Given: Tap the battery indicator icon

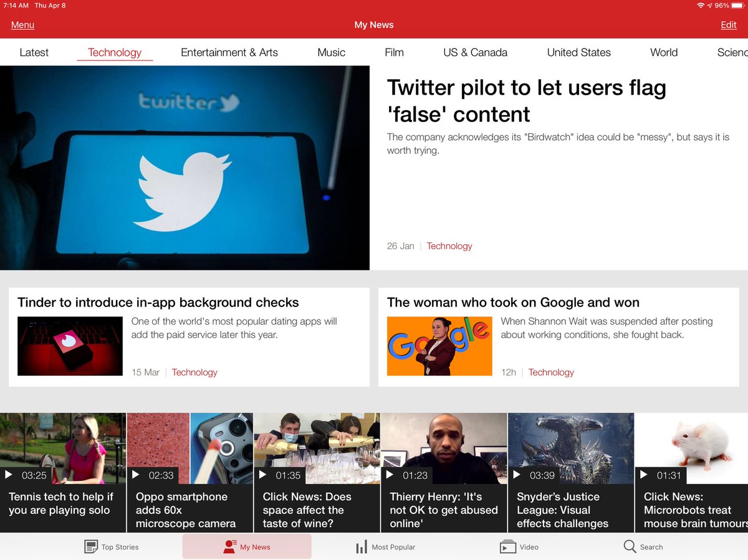Looking at the screenshot, I should click(738, 6).
